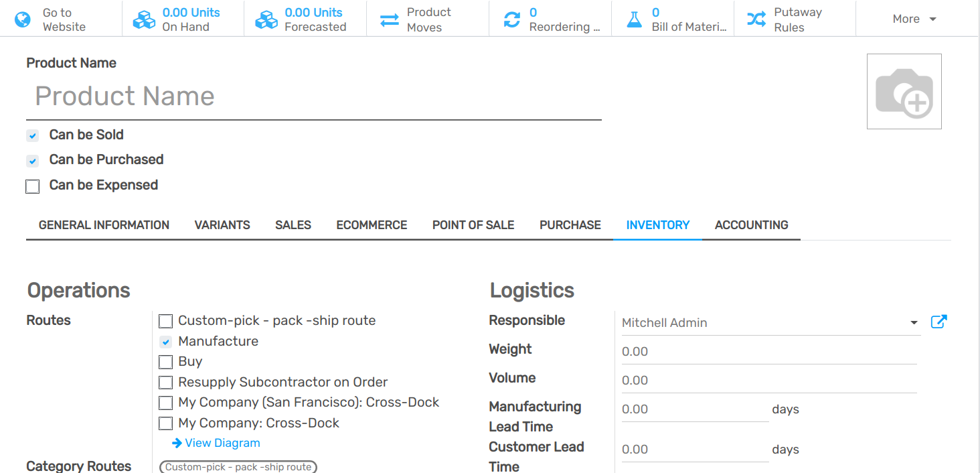
Task: Open the Responsible dropdown arrow
Action: (914, 323)
